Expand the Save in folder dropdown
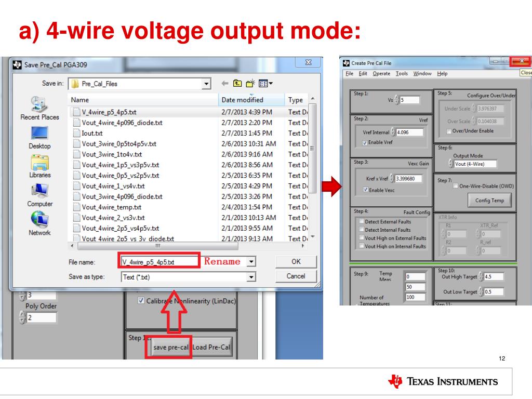 pyautogui.click(x=206, y=84)
